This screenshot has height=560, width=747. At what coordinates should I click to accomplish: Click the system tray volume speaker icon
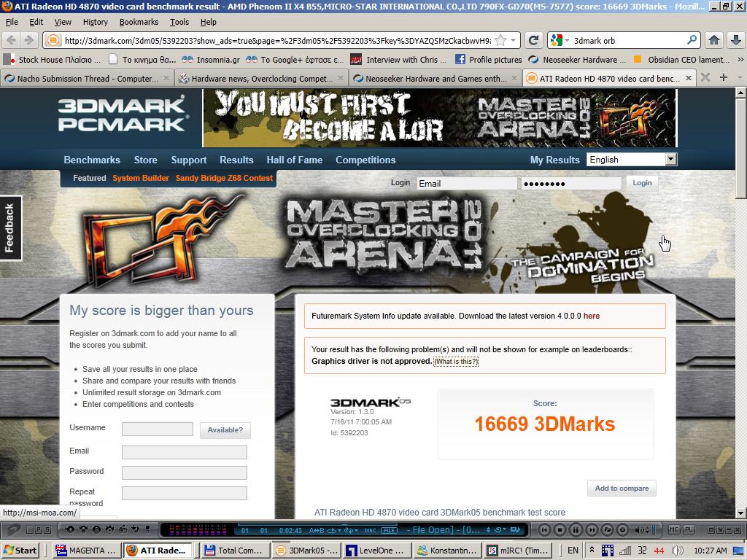[x=677, y=551]
